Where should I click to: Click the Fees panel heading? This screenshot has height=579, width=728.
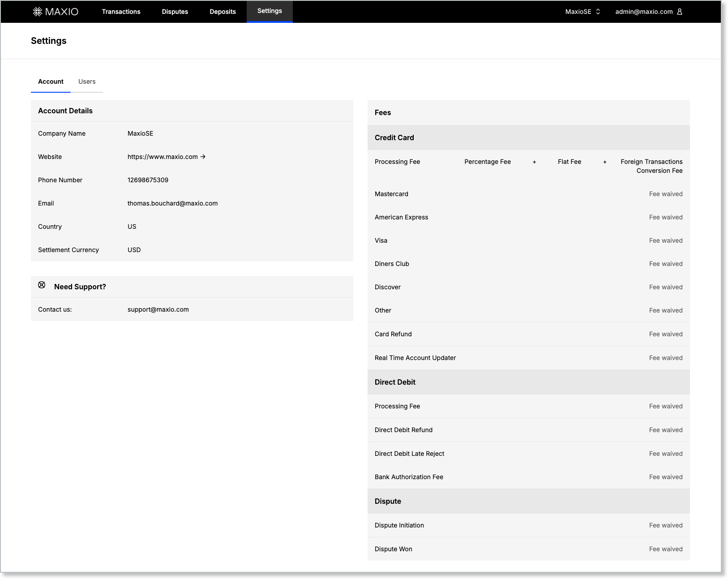[x=383, y=112]
